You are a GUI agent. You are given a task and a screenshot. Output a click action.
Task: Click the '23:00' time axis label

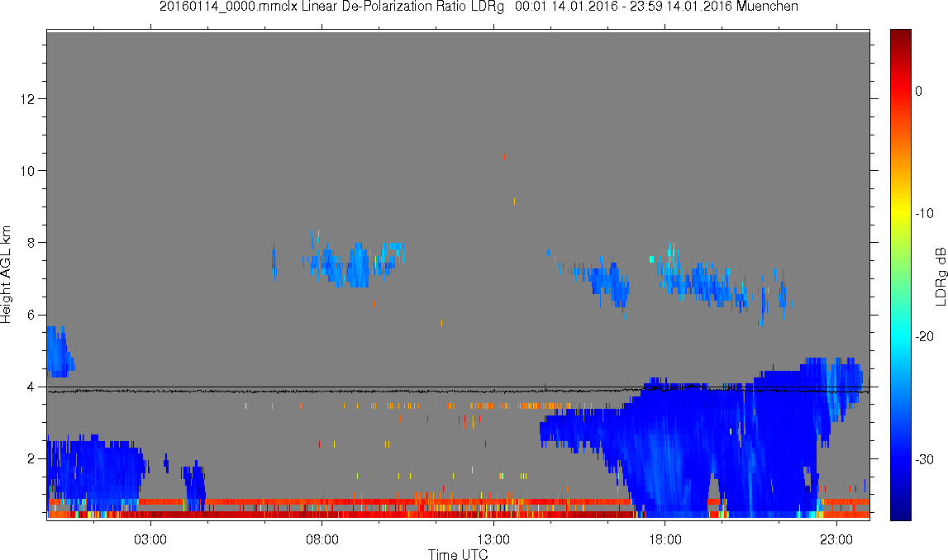pyautogui.click(x=836, y=539)
